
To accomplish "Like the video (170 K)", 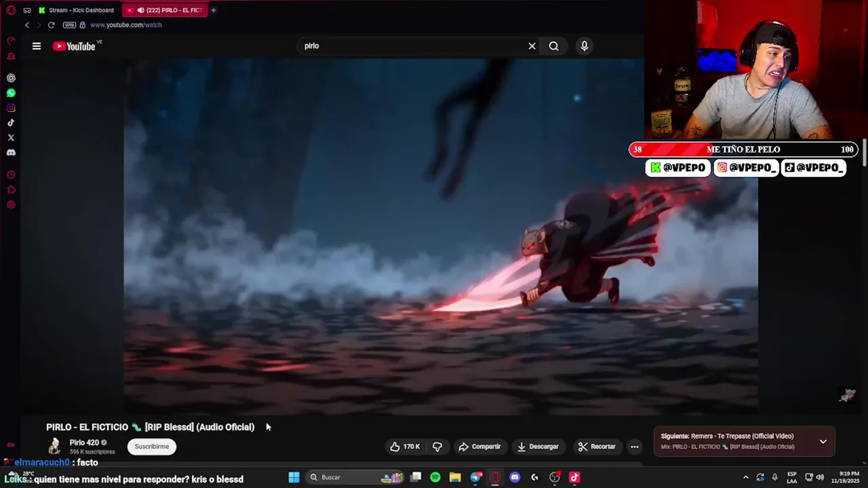I will coord(405,447).
